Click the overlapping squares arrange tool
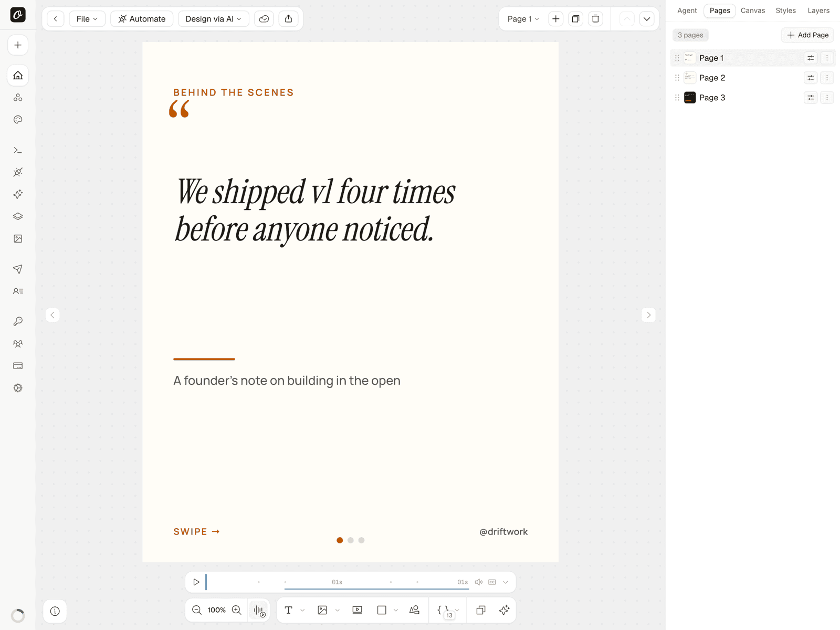The height and width of the screenshot is (630, 840). click(x=481, y=610)
